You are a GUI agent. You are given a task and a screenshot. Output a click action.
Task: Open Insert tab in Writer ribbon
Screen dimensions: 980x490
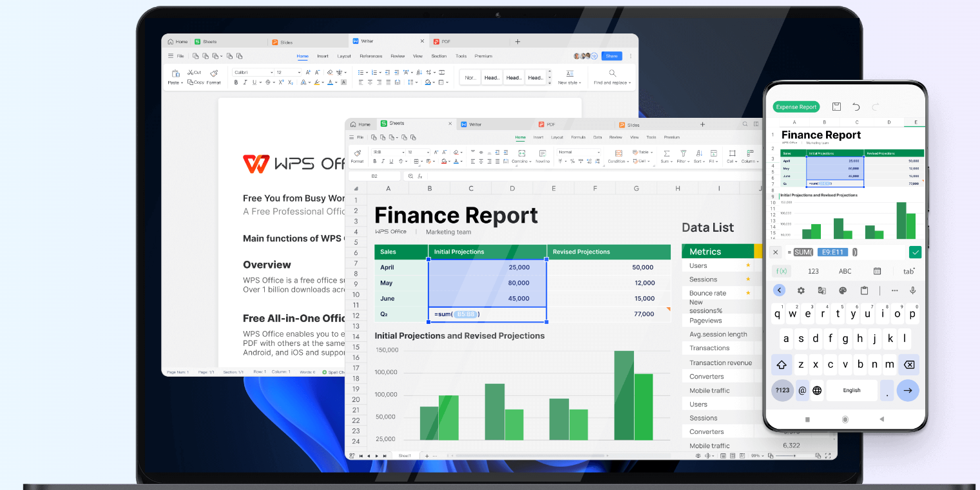tap(323, 56)
